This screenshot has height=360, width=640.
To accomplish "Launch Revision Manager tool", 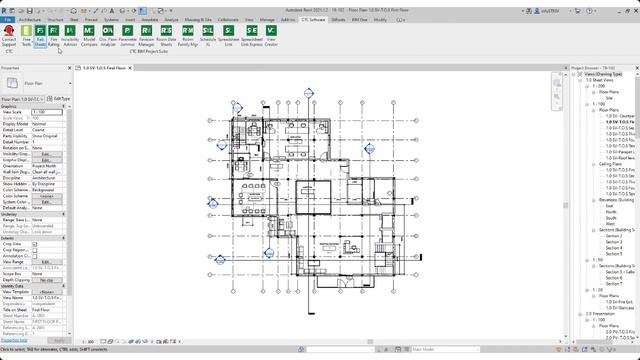I will [x=146, y=36].
